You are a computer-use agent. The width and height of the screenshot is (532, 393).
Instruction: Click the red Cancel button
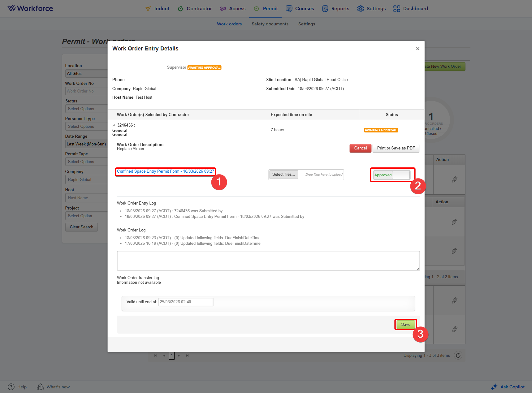point(360,148)
